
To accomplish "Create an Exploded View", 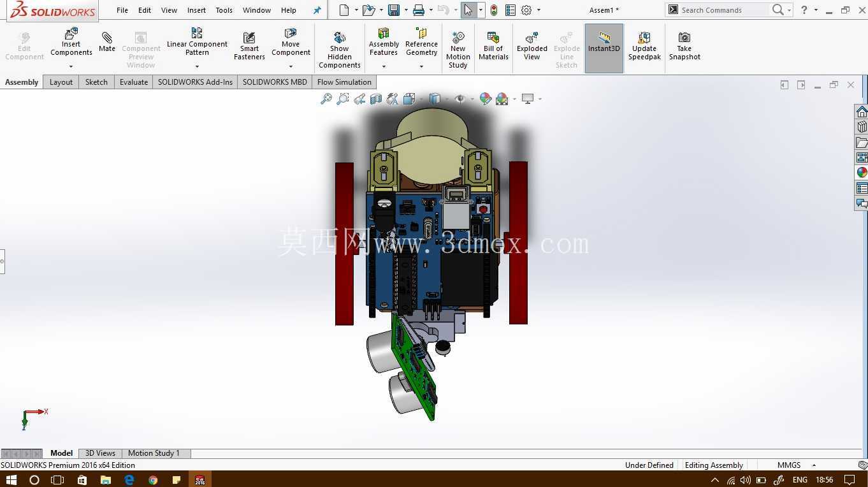I will tap(532, 46).
